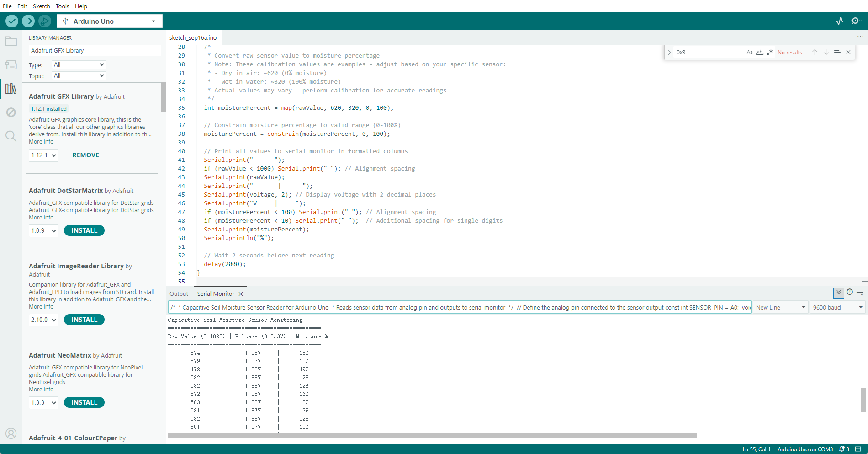
Task: Open the NeoMatrix version 1.3.3 dropdown
Action: pos(44,402)
